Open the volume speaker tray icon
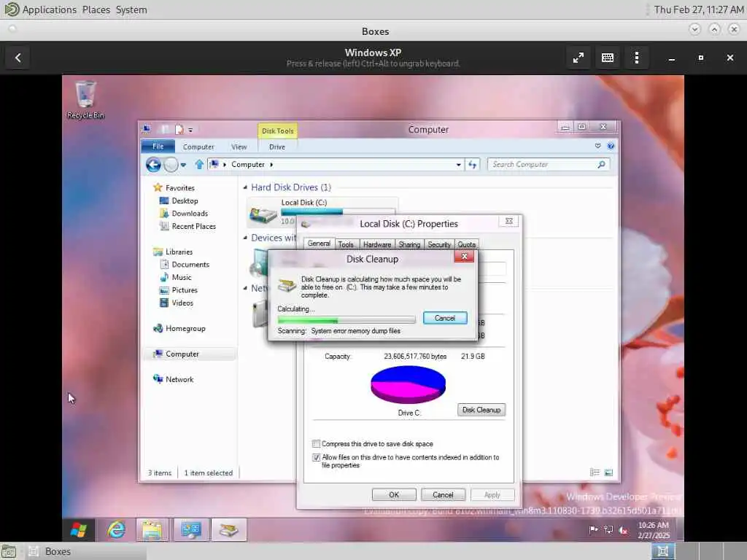 pyautogui.click(x=623, y=530)
